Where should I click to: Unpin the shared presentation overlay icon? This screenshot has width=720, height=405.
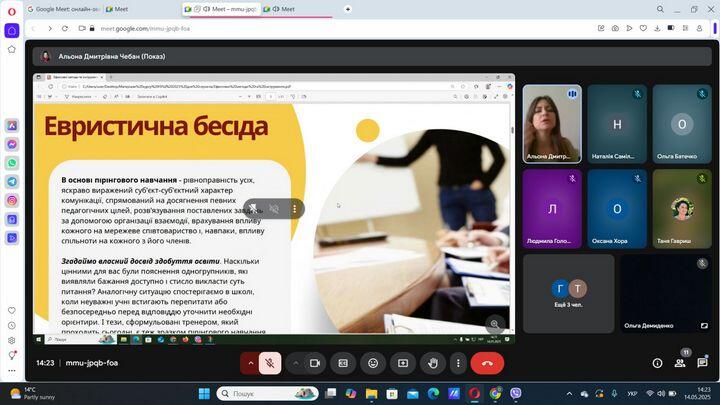[x=253, y=209]
